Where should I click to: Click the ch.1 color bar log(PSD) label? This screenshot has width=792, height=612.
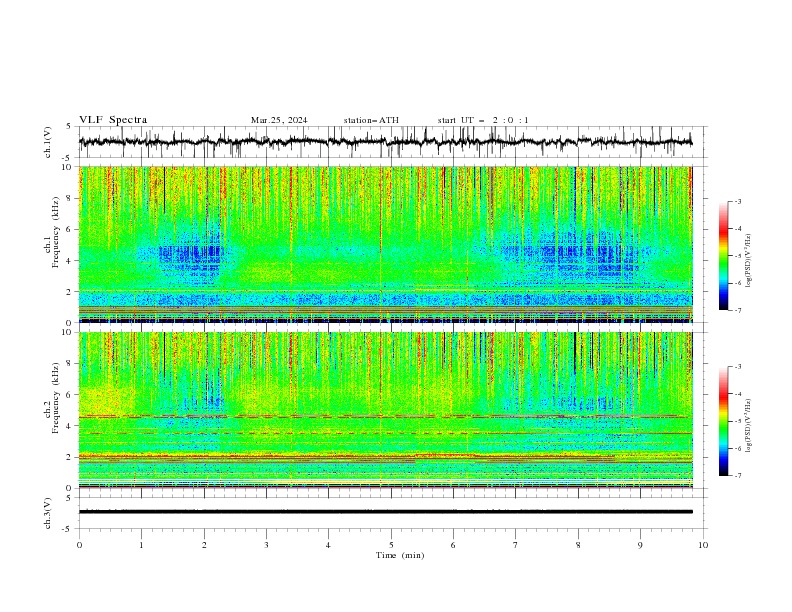coord(748,261)
